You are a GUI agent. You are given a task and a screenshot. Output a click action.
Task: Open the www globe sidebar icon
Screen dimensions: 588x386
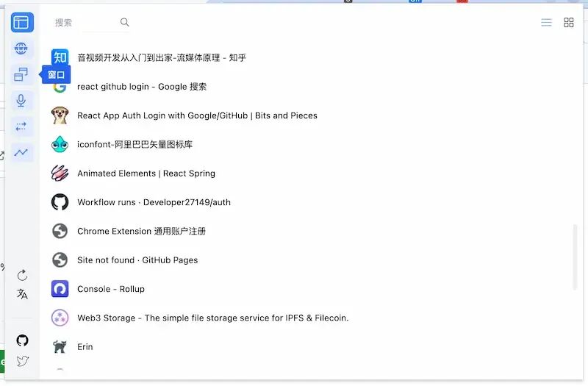21,49
